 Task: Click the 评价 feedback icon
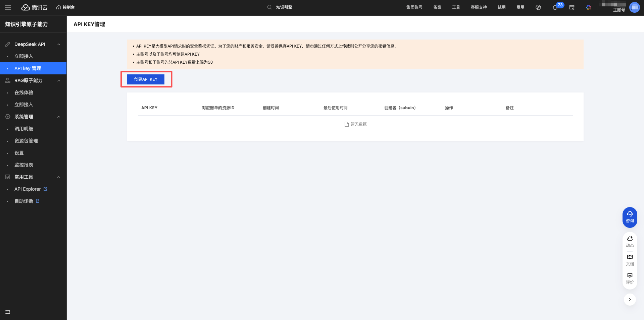(630, 278)
